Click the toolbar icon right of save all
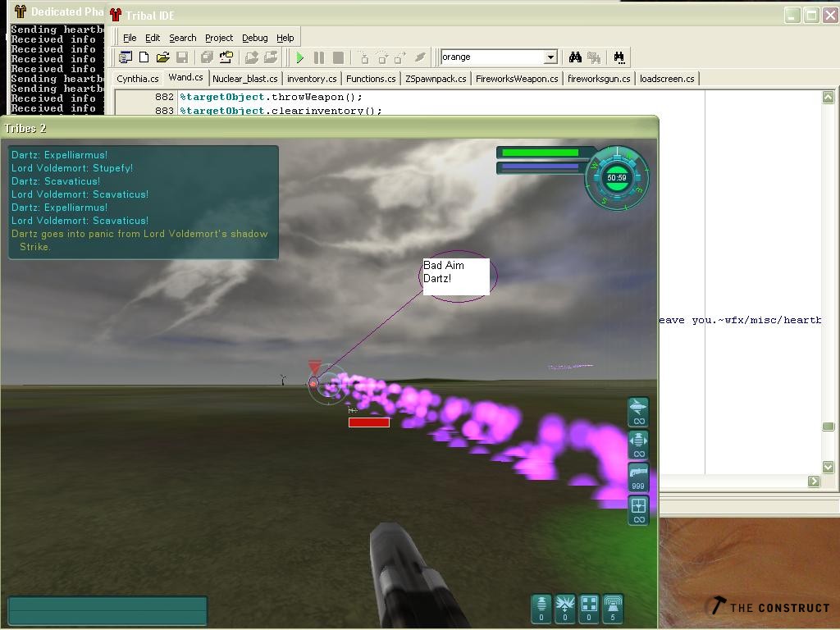 tap(226, 57)
